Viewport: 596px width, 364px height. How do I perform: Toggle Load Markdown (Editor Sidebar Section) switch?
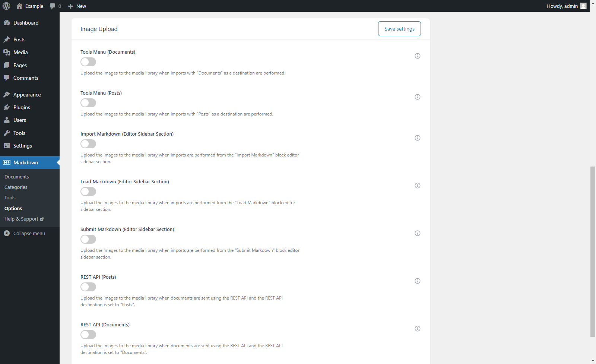coord(88,192)
